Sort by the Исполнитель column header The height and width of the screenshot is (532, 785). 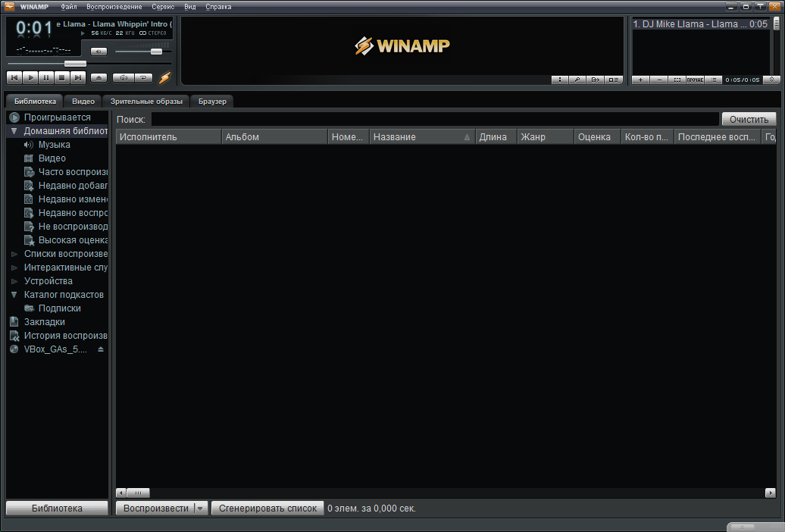(169, 136)
